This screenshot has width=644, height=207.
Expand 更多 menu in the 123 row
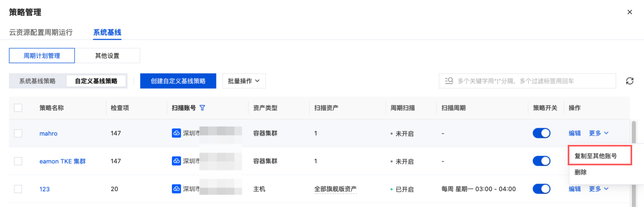(599, 189)
